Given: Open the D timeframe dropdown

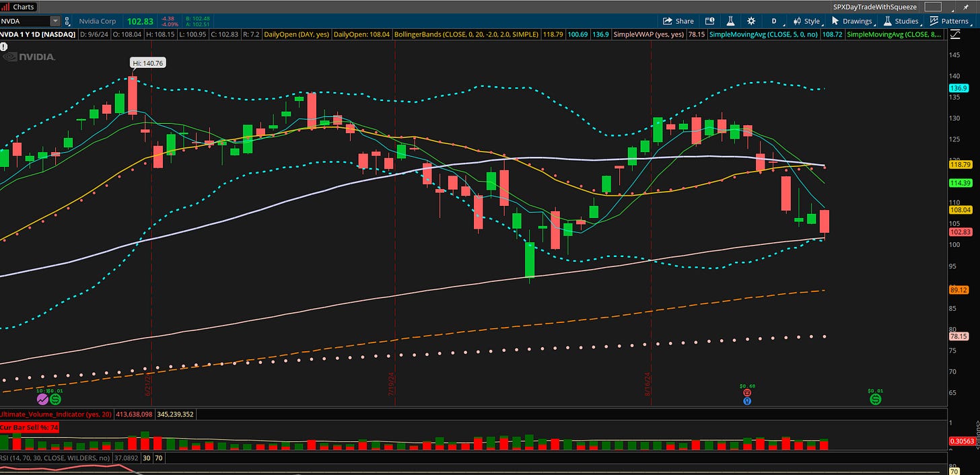Looking at the screenshot, I should [774, 21].
